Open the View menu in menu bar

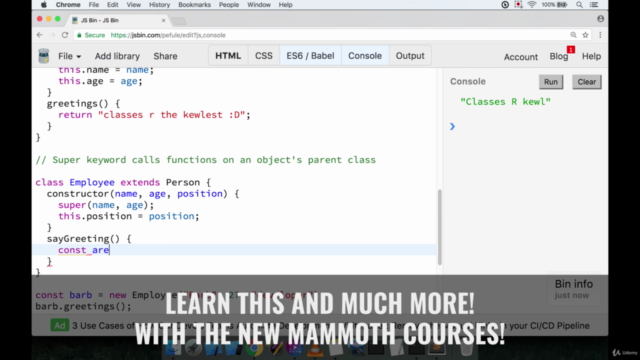click(133, 5)
